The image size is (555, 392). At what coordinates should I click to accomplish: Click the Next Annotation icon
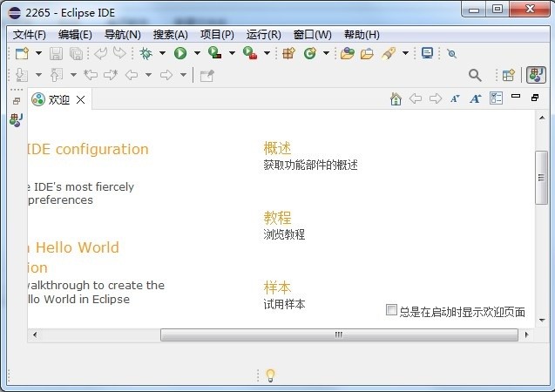coord(21,75)
